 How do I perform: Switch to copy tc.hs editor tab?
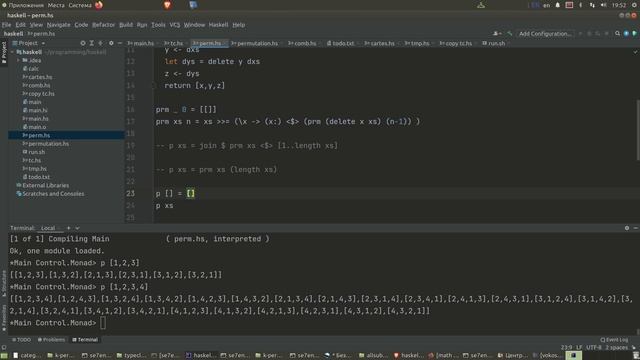pos(457,43)
